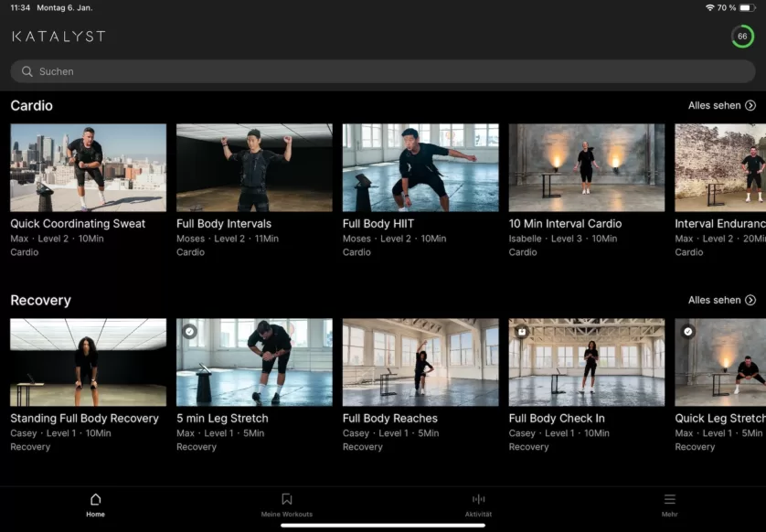Open Meine Workouts bookmark tab
The image size is (766, 532).
coord(286,499)
